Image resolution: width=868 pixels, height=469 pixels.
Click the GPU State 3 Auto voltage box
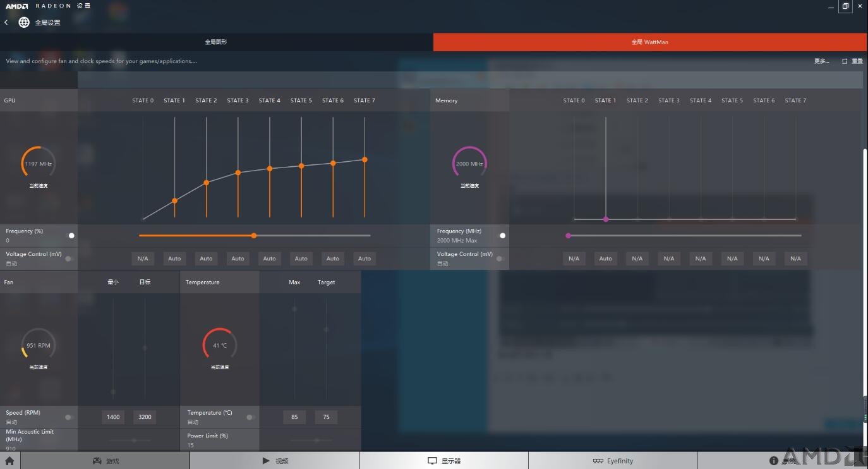238,259
